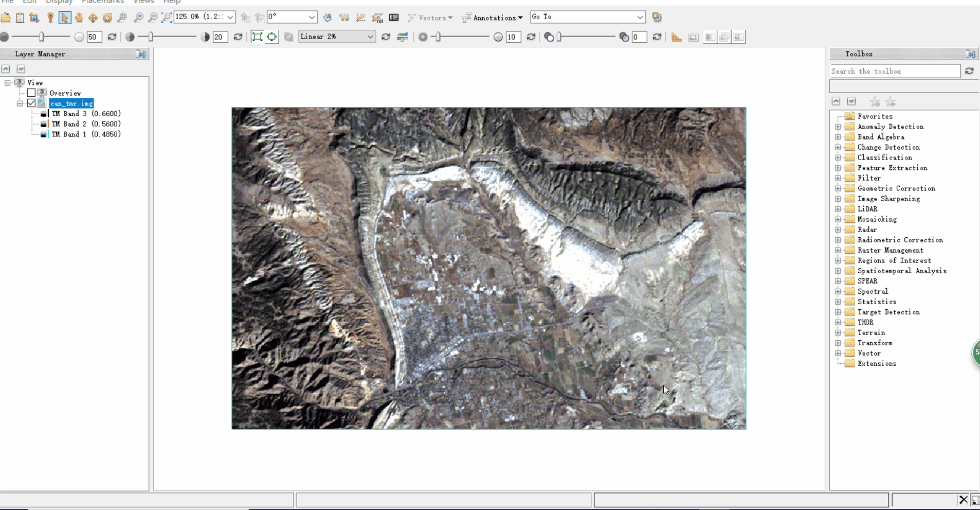Activate the Select arrow tool
The height and width of the screenshot is (510, 980).
pos(64,17)
